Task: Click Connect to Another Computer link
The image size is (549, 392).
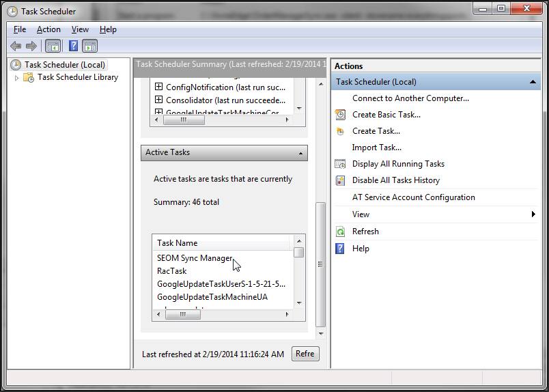Action: 410,98
